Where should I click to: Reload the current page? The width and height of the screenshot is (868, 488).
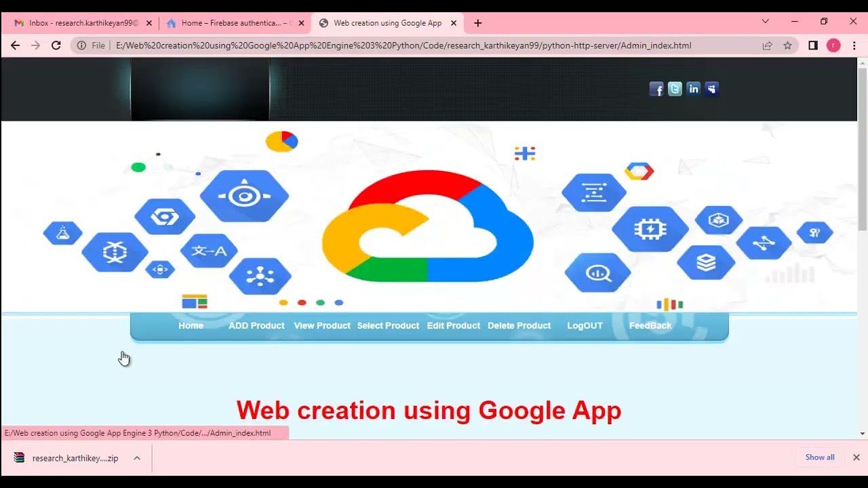[x=56, y=45]
